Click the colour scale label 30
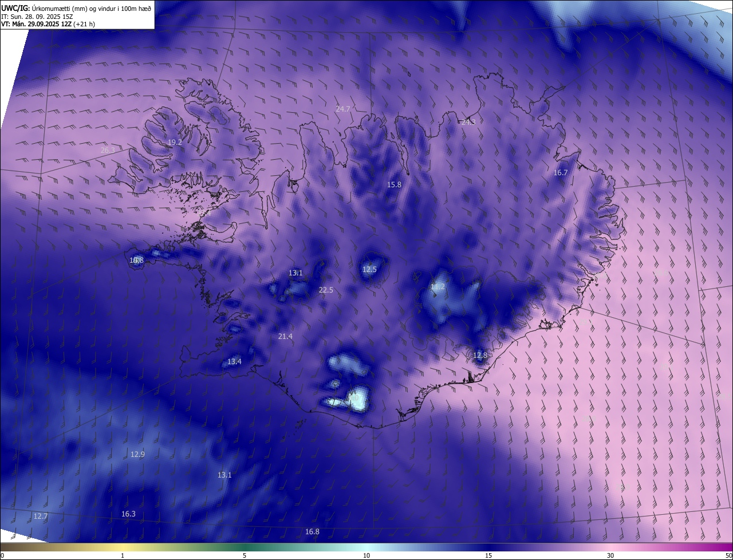 click(x=610, y=555)
